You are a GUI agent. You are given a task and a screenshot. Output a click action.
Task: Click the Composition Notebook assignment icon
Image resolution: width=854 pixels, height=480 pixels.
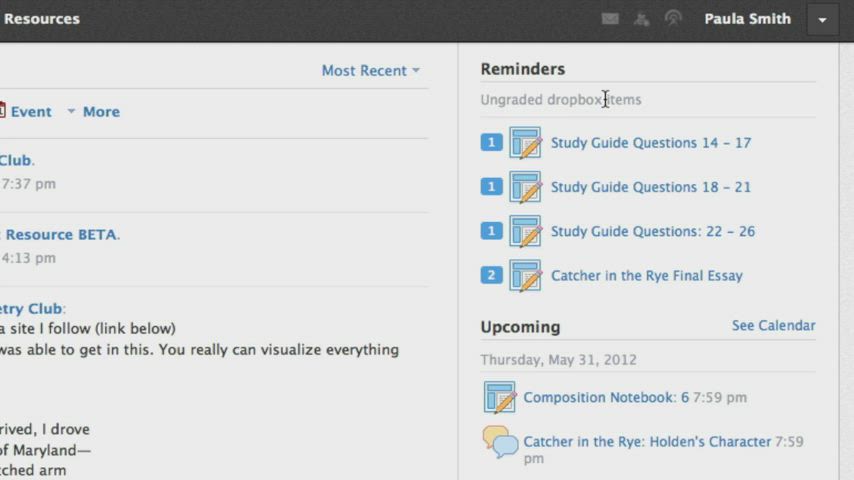[x=499, y=398]
